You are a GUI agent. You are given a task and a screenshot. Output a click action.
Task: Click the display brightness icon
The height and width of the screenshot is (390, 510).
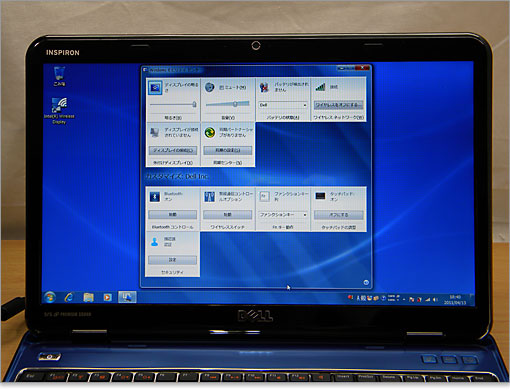(x=155, y=88)
